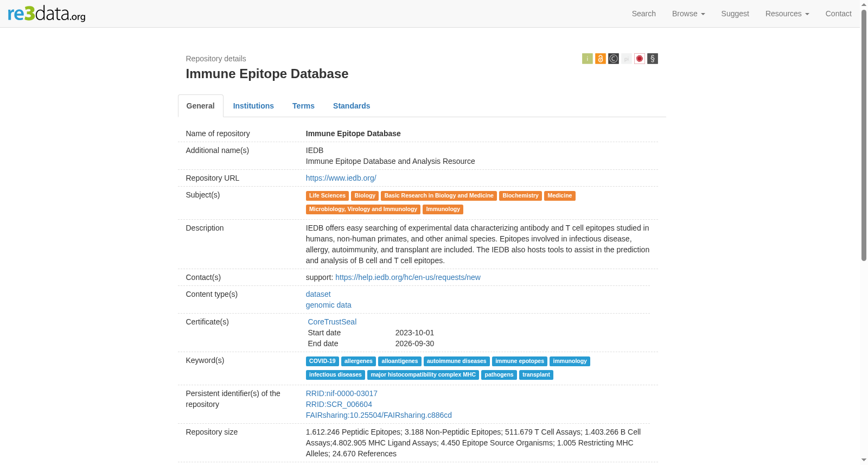This screenshot has width=868, height=465.
Task: Click the green information badge icon
Action: point(587,59)
